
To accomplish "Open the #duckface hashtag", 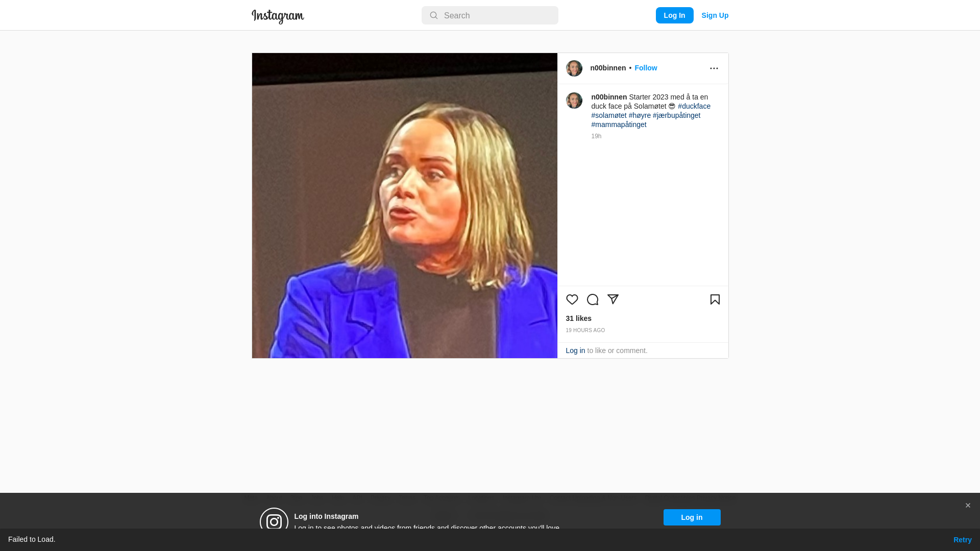I will (x=694, y=106).
